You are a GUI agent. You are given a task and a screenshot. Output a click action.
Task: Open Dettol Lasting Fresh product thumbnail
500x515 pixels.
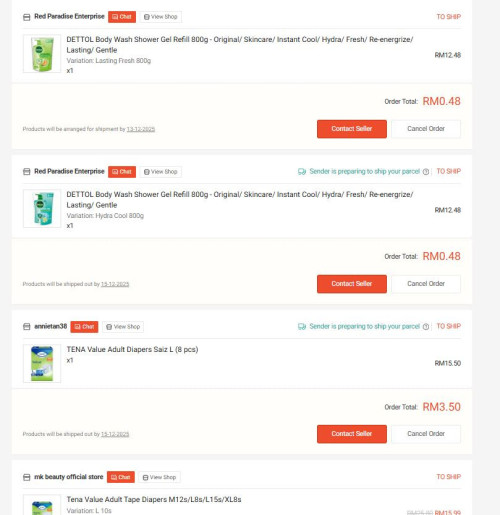point(42,53)
